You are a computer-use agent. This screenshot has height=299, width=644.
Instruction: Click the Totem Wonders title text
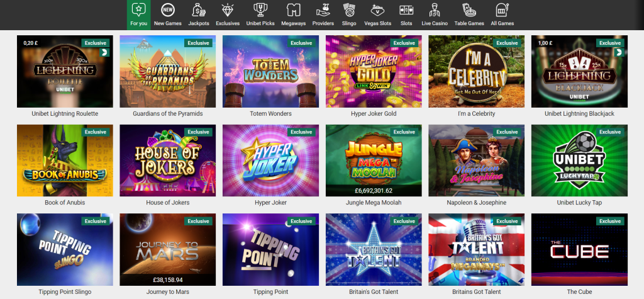click(270, 113)
